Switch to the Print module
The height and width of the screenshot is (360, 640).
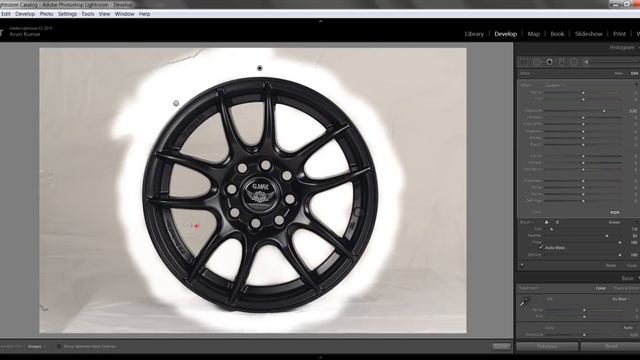tap(619, 34)
